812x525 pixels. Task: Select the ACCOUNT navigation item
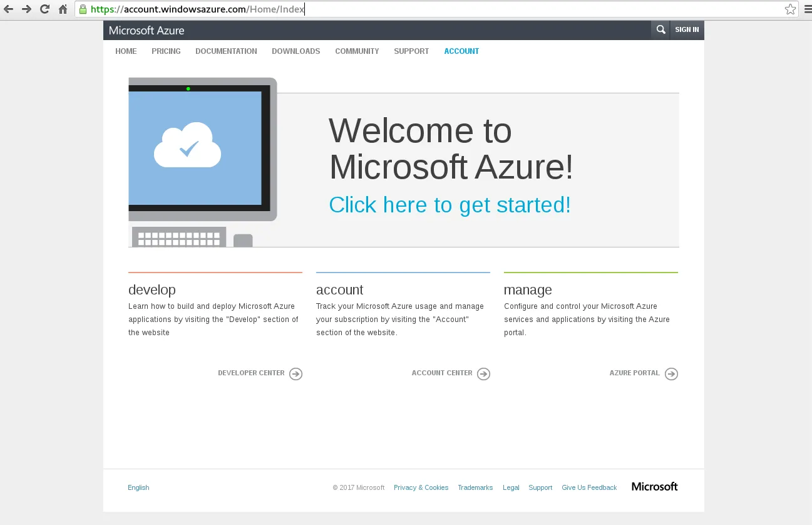461,51
